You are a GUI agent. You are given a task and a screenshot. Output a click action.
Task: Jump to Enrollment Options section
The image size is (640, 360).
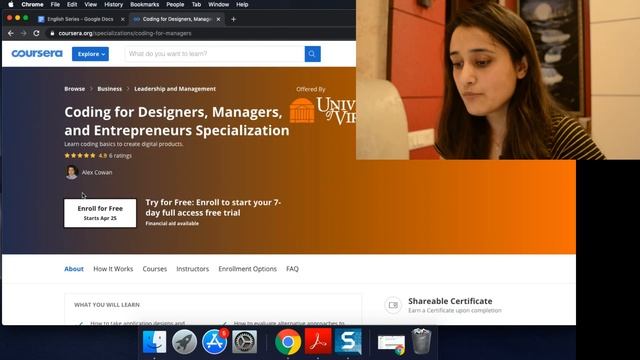pos(247,269)
